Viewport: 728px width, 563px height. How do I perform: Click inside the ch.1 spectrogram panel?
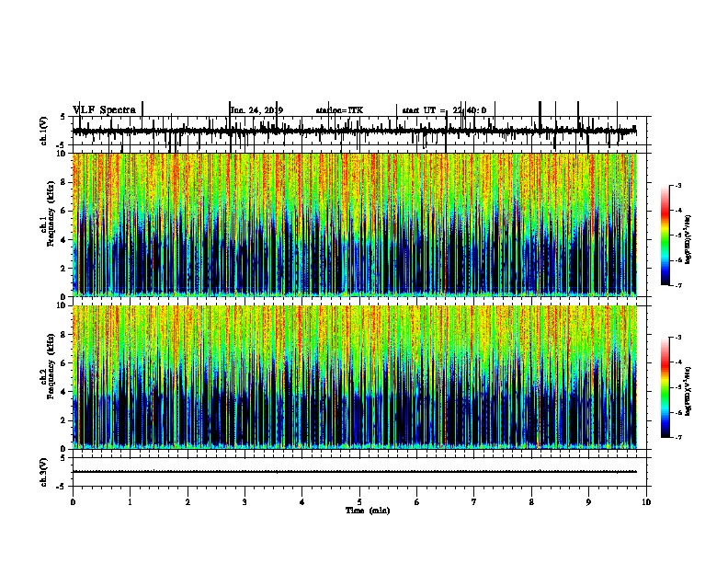pyautogui.click(x=355, y=224)
